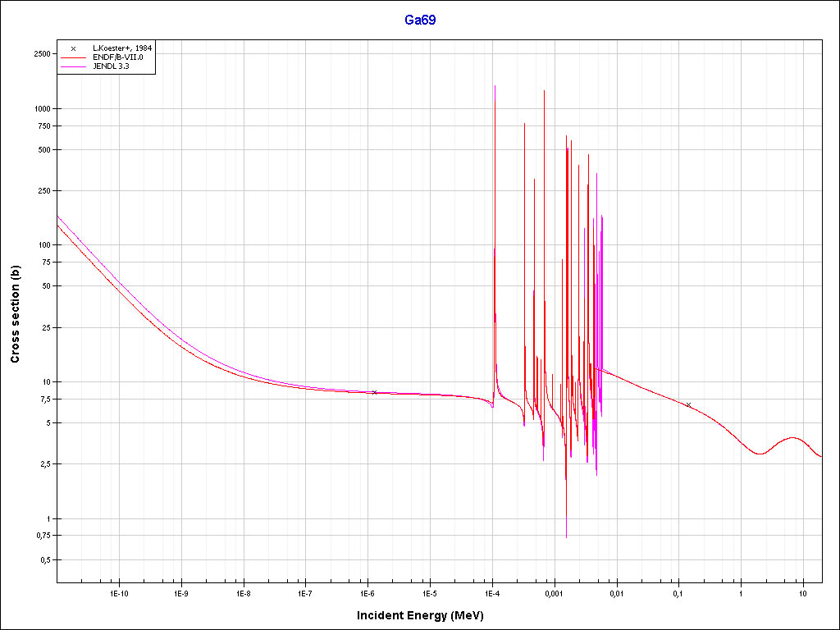This screenshot has height=630, width=840.
Task: Click the 1E-7 tick label on the x-axis
Action: (x=305, y=593)
